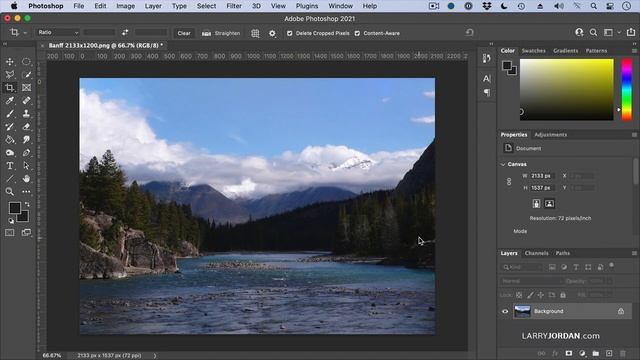Click the rainbow hue slider
This screenshot has width=640, height=360.
[x=627, y=90]
